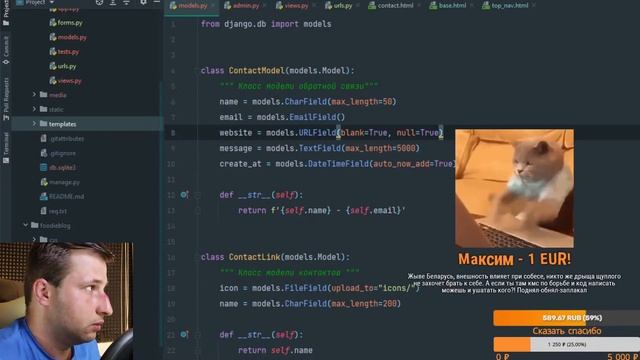Click the override gutter icon beside line 12
This screenshot has width=640, height=360.
click(184, 195)
